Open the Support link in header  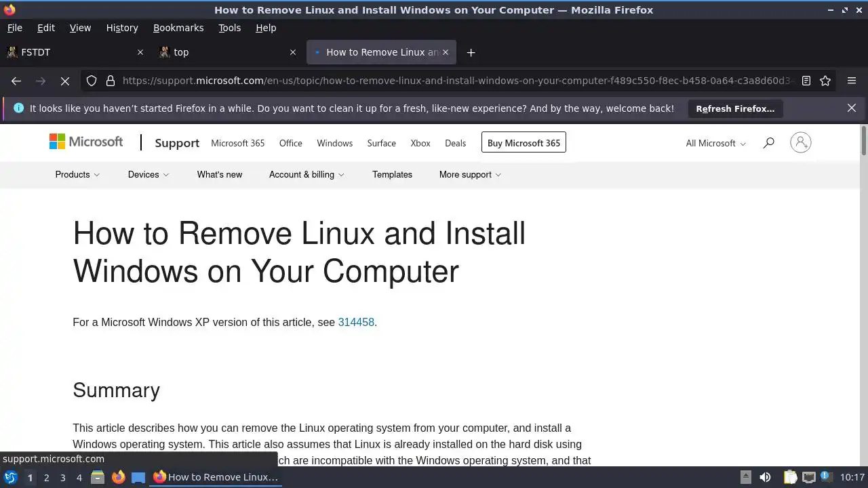click(x=177, y=143)
